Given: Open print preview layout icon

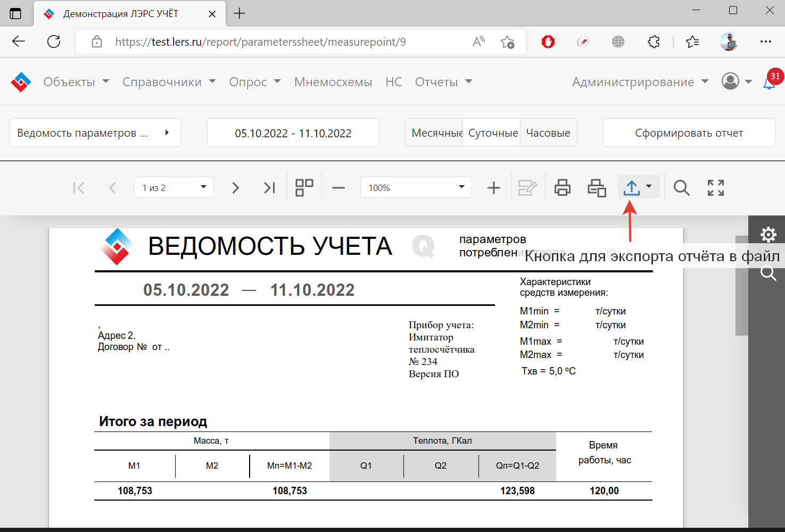Looking at the screenshot, I should [597, 188].
